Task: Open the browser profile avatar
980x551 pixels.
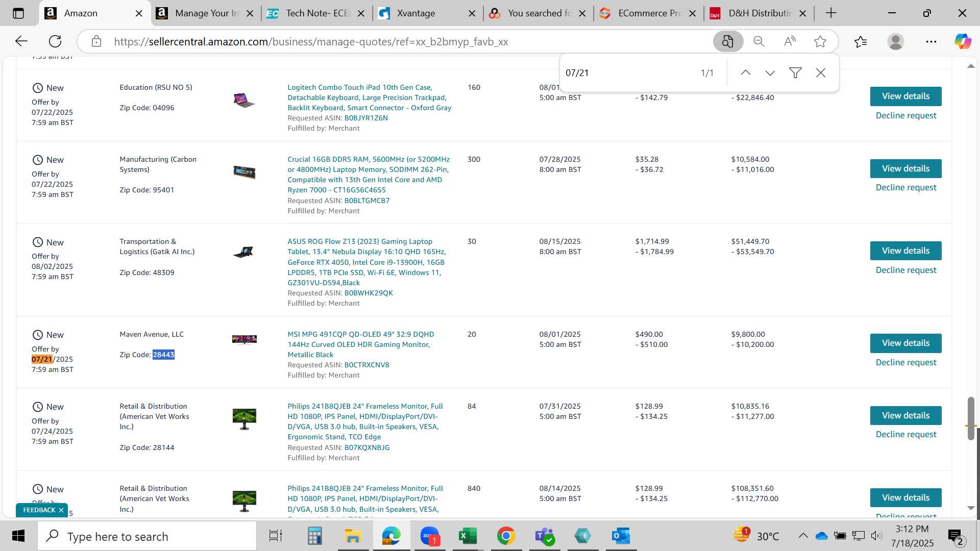Action: coord(896,41)
